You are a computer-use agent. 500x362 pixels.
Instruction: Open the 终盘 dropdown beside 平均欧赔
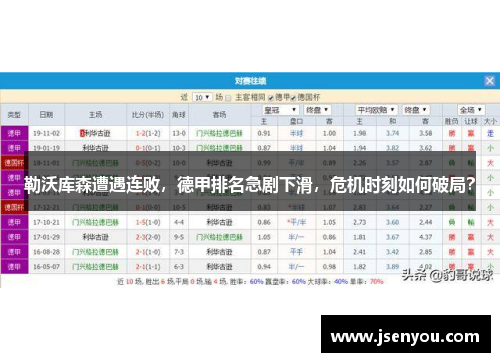pos(415,110)
